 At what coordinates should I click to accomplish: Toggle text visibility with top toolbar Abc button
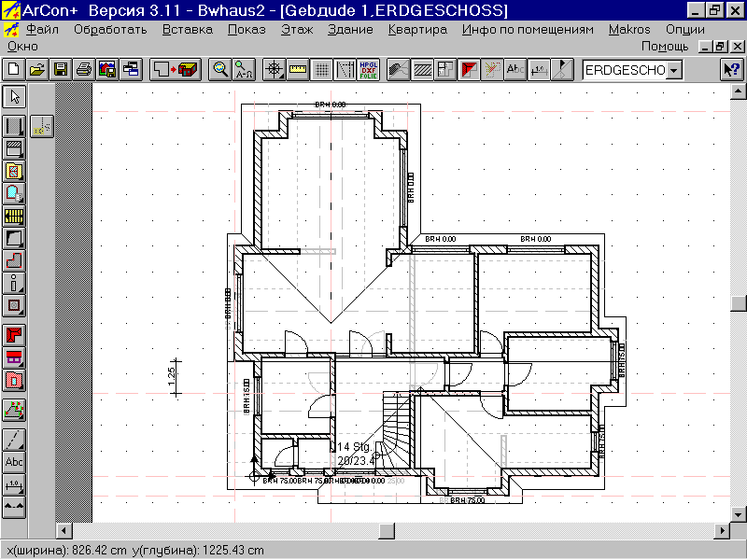pos(514,69)
